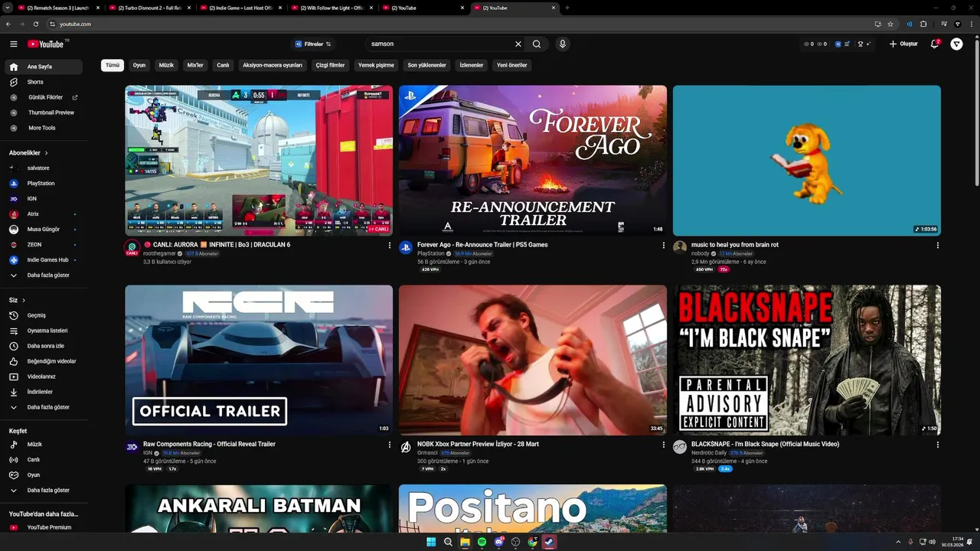Click the YouTube logo

pos(46,44)
